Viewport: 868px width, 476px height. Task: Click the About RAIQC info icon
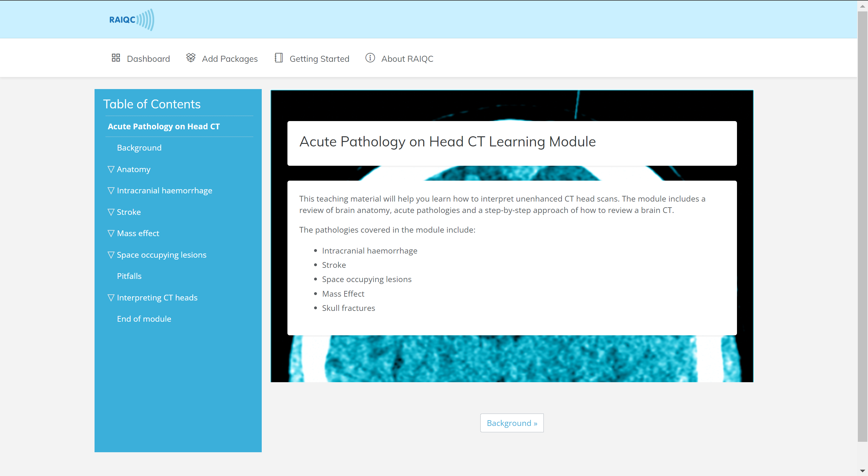(x=370, y=58)
